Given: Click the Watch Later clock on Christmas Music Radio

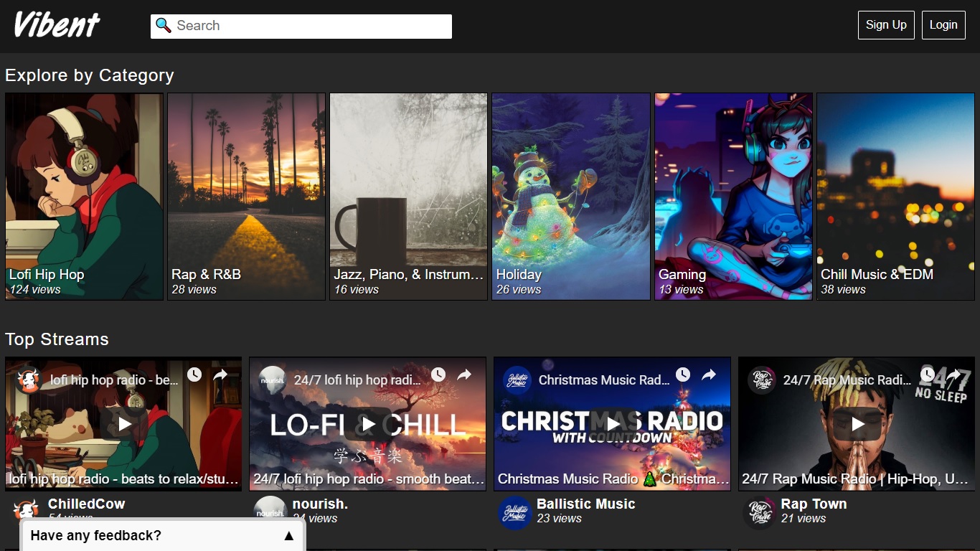Looking at the screenshot, I should tap(683, 375).
